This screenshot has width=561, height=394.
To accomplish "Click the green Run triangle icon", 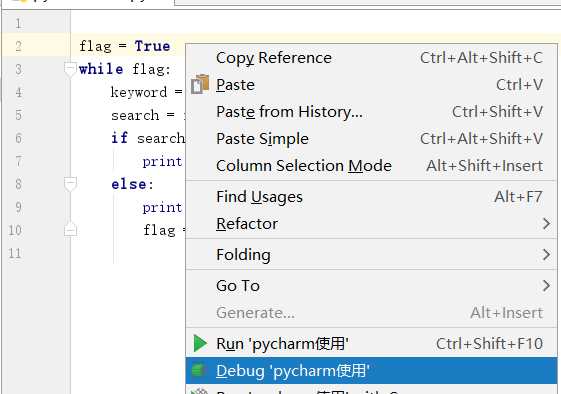I will (200, 344).
